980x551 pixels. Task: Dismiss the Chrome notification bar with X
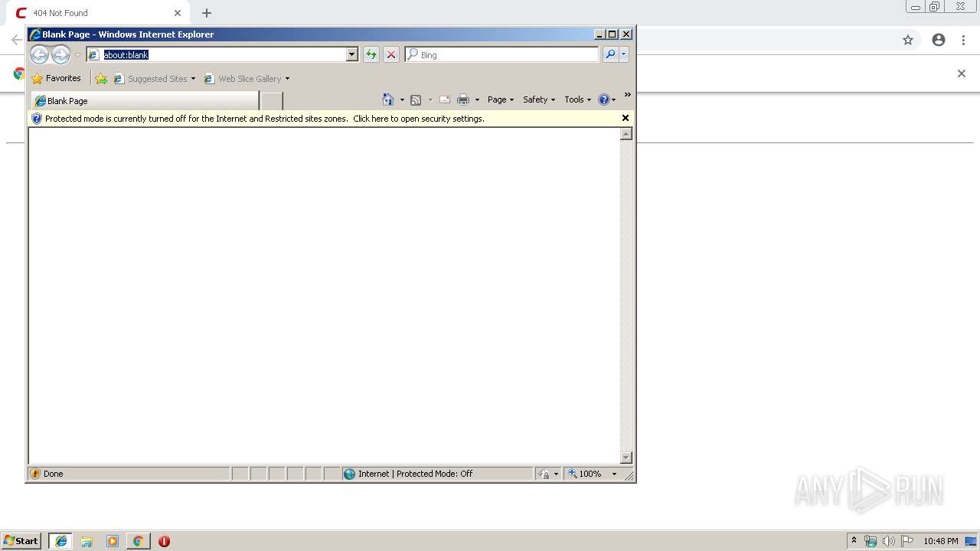pyautogui.click(x=962, y=73)
